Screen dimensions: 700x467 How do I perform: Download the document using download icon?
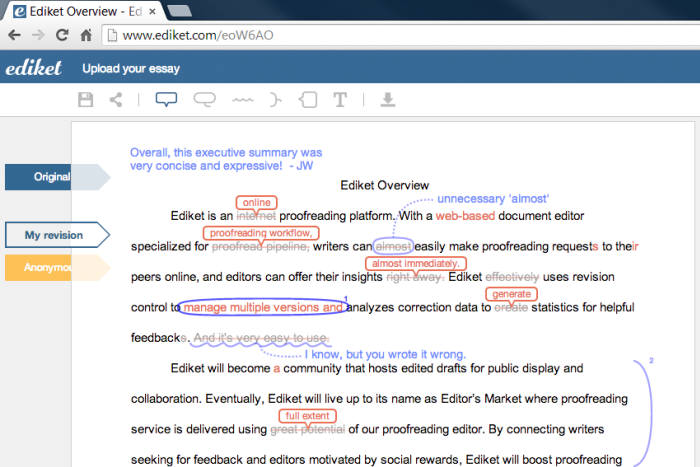point(387,99)
